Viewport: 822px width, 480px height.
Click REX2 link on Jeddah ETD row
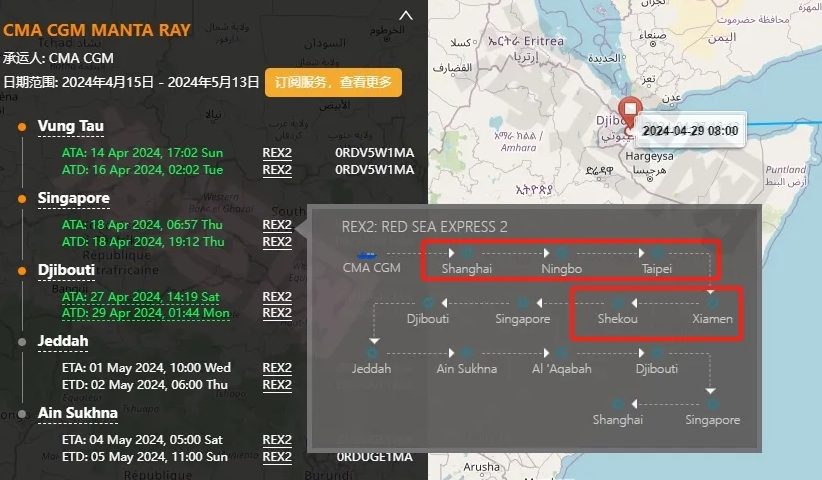[x=277, y=385]
